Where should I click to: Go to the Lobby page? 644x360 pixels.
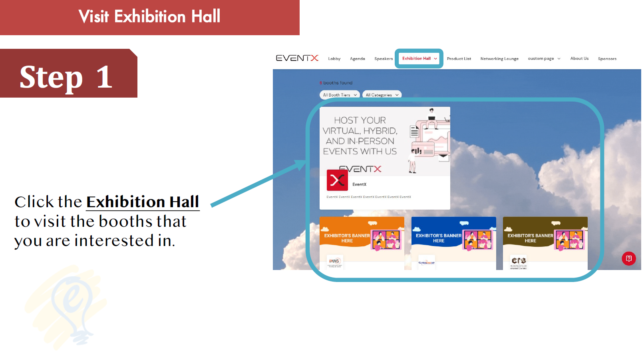pos(334,59)
